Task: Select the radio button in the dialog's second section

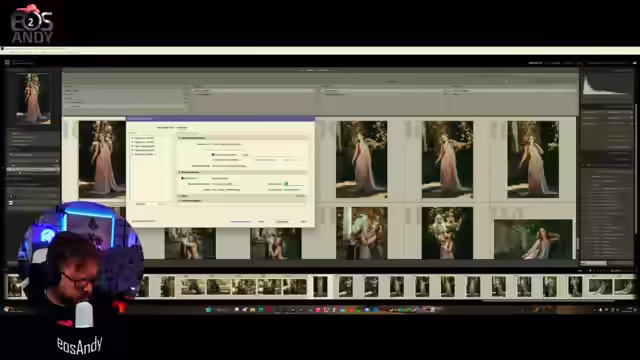Action: click(x=182, y=178)
